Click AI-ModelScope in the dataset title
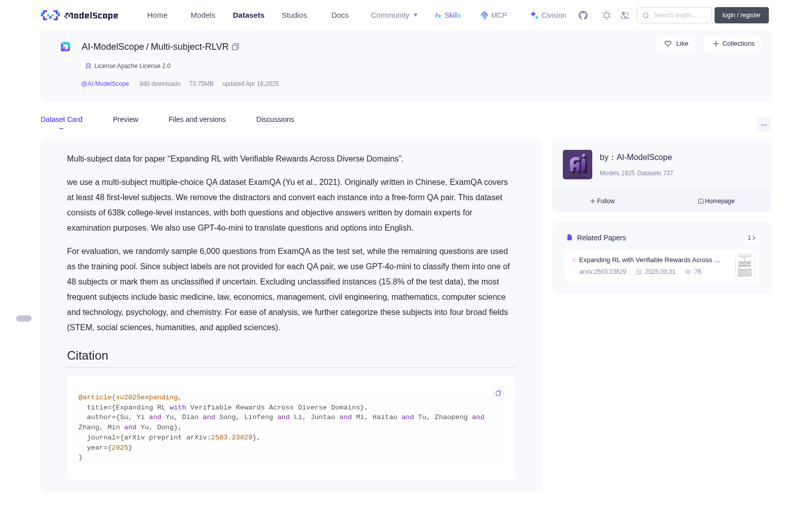 113,47
